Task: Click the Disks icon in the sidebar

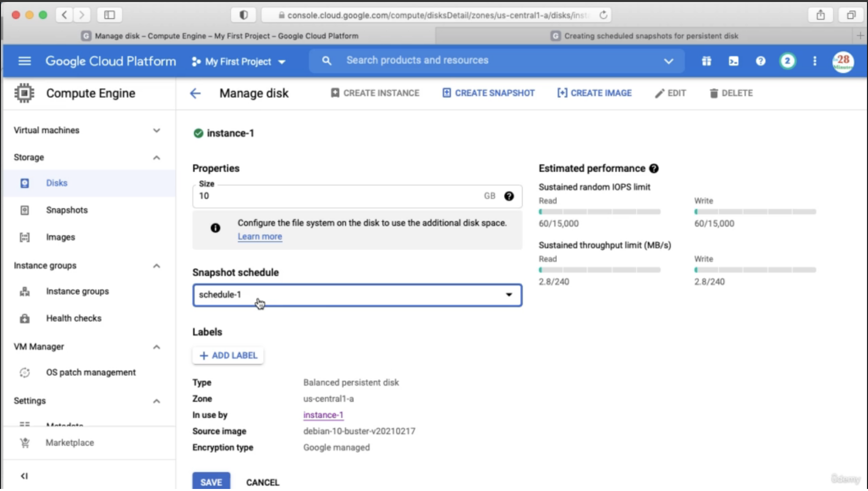Action: coord(24,183)
